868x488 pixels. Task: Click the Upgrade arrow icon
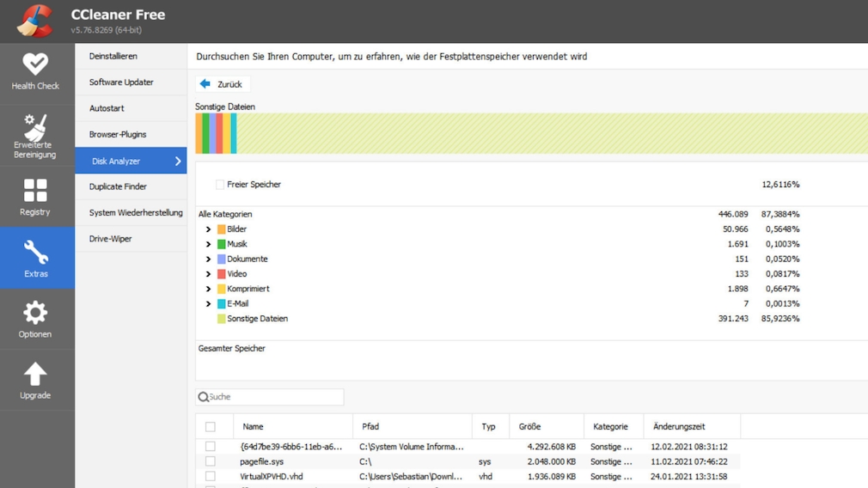pos(35,374)
